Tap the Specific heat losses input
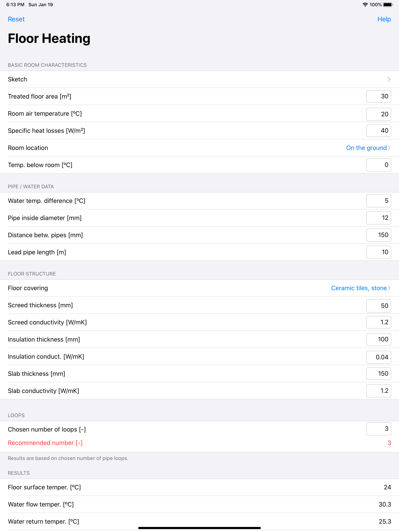 (378, 131)
